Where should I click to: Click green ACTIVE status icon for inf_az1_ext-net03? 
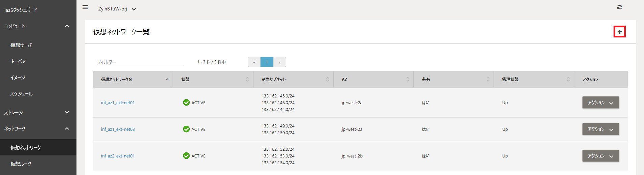[x=186, y=129]
